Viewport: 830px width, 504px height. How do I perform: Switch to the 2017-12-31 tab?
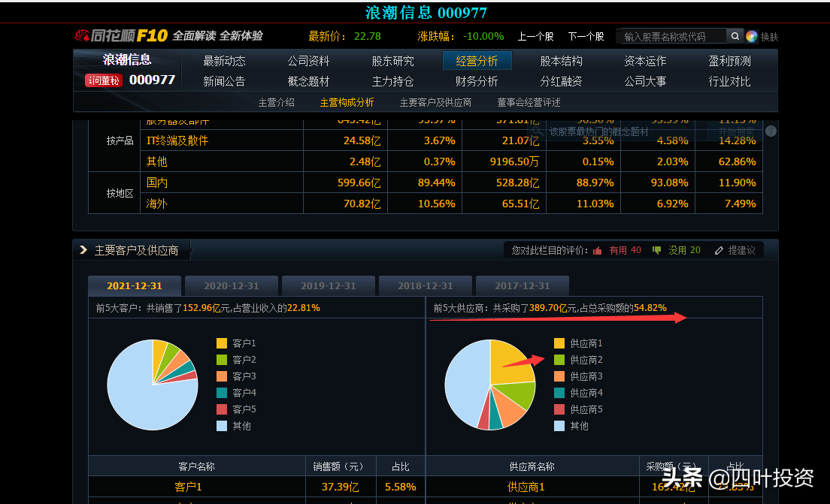pyautogui.click(x=523, y=285)
